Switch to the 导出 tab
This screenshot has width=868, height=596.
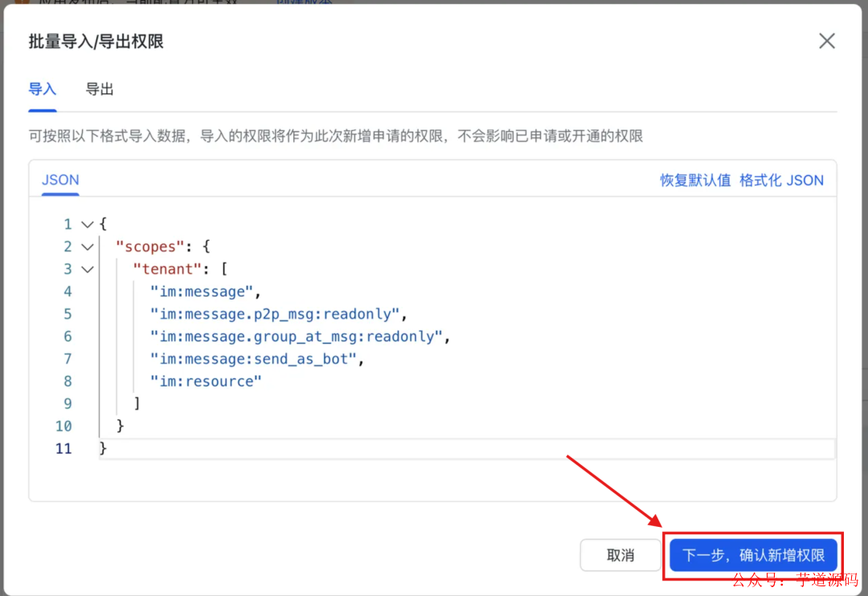click(x=99, y=90)
